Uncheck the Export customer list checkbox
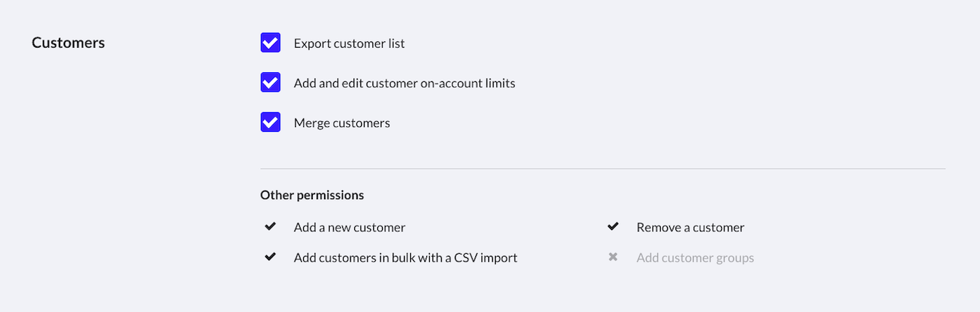Image resolution: width=980 pixels, height=312 pixels. tap(270, 43)
